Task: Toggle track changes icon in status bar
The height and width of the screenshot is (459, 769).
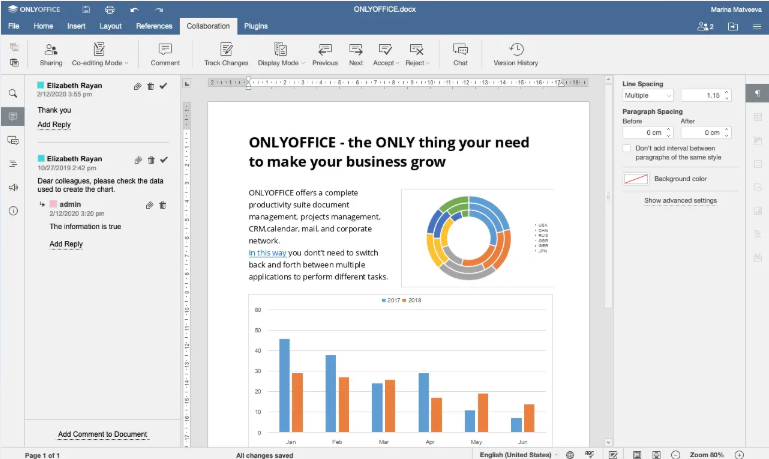Action: click(613, 455)
